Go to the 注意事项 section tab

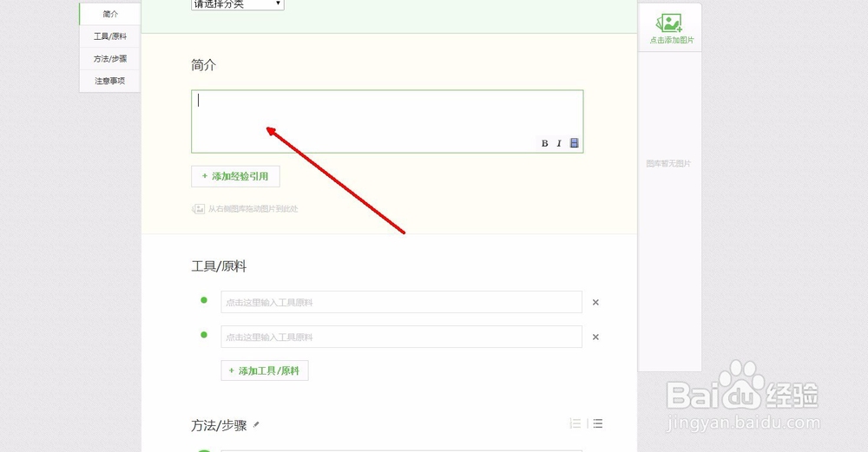pyautogui.click(x=110, y=81)
